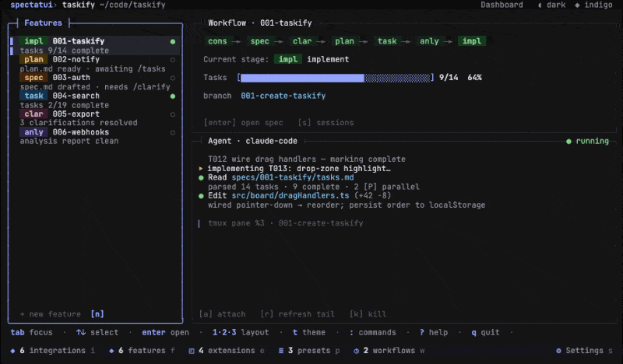The image size is (623, 364).
Task: Click the orange arrow before implementing T013
Action: click(x=201, y=169)
